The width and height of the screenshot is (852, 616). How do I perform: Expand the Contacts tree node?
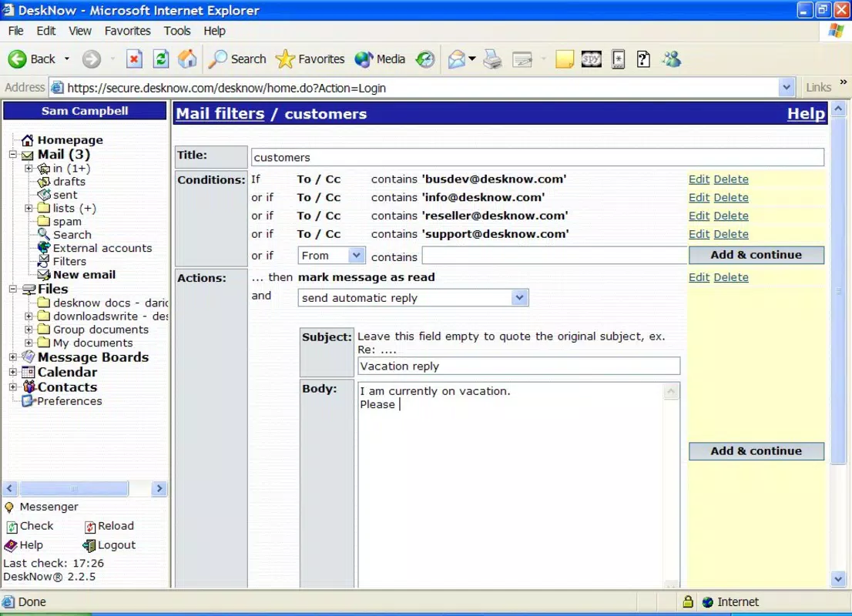coord(12,387)
